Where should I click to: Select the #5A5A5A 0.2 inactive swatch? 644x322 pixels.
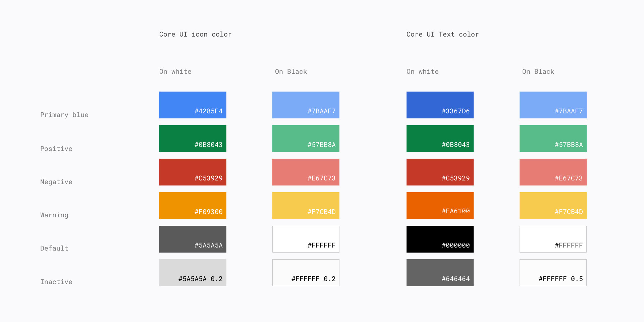[193, 273]
